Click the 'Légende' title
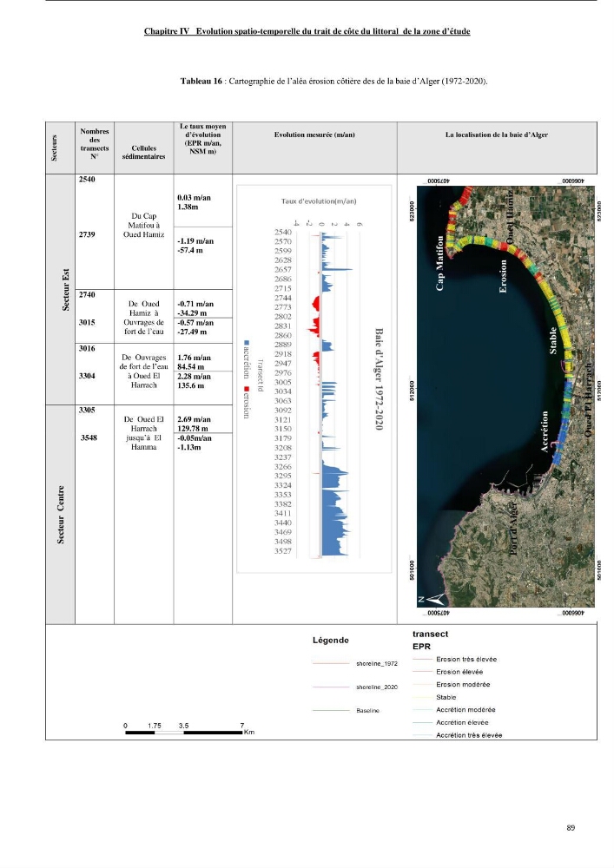Image resolution: width=614 pixels, height=868 pixels. point(331,640)
